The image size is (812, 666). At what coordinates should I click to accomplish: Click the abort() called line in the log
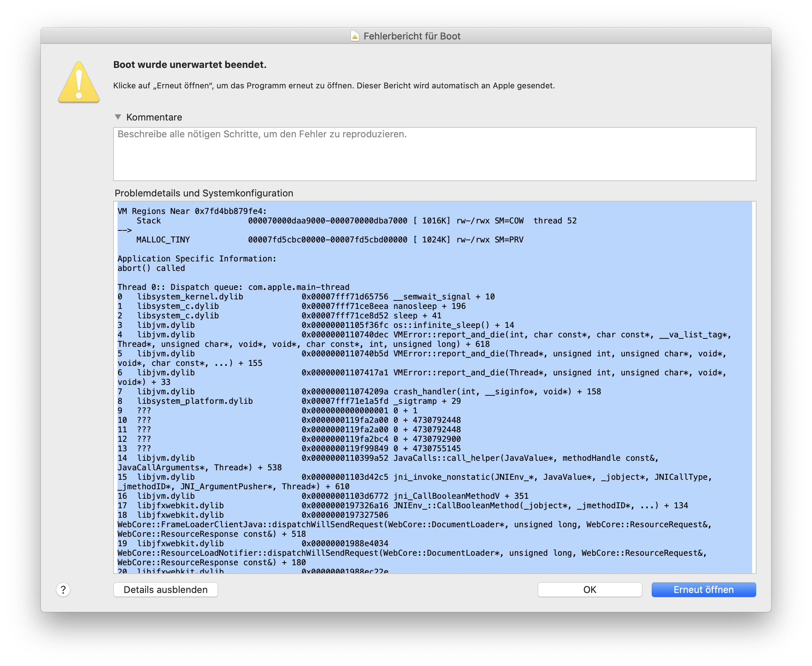coord(151,268)
